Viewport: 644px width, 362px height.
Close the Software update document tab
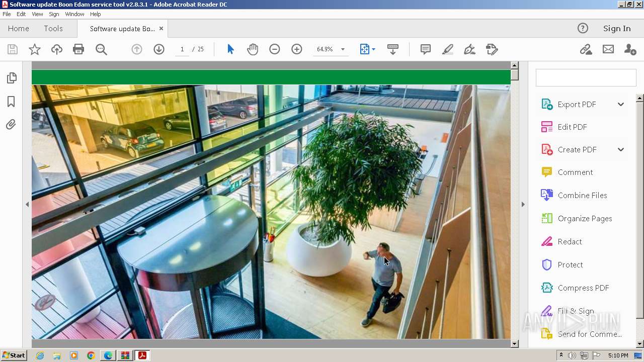(161, 29)
